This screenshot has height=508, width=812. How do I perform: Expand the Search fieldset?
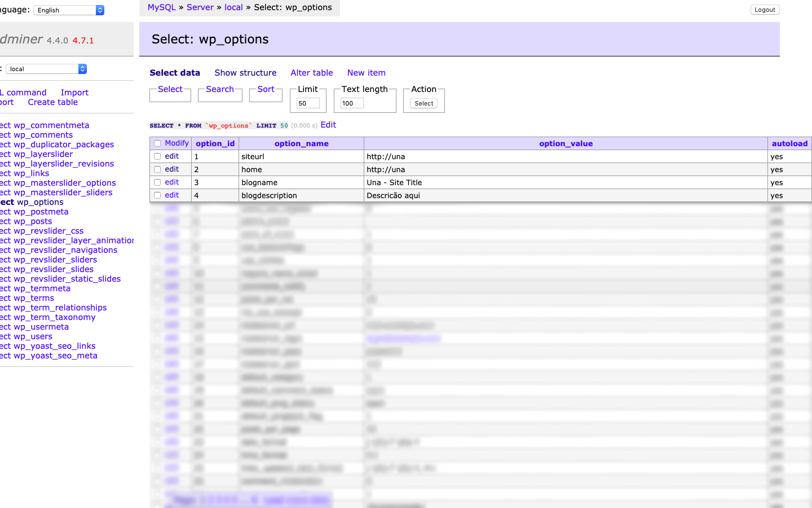point(220,89)
